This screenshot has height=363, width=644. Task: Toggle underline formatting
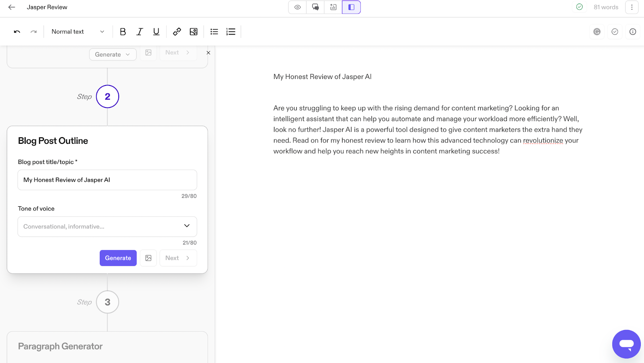point(156,31)
